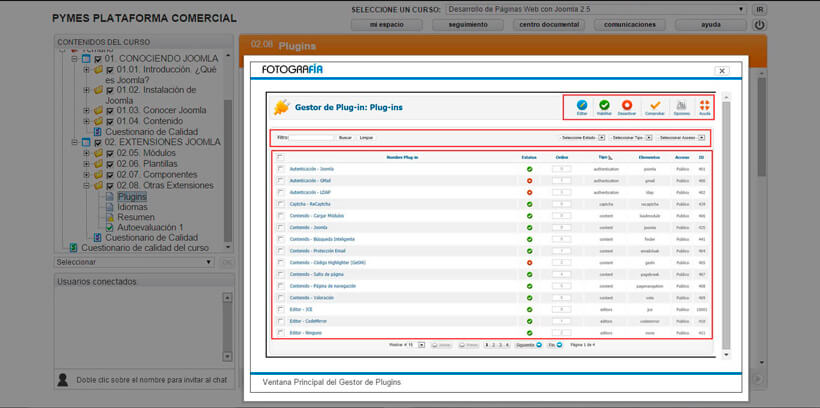Collapse the 02. EXTENSIONES JOOMLA node
820x408 pixels.
tap(74, 142)
